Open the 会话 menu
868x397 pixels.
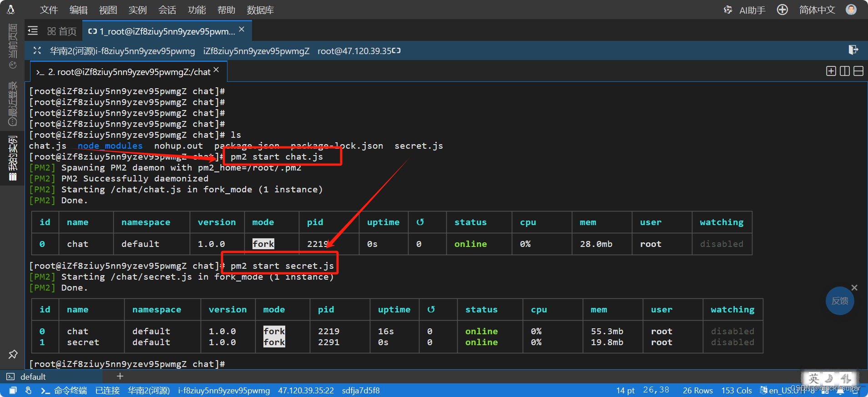pyautogui.click(x=167, y=10)
